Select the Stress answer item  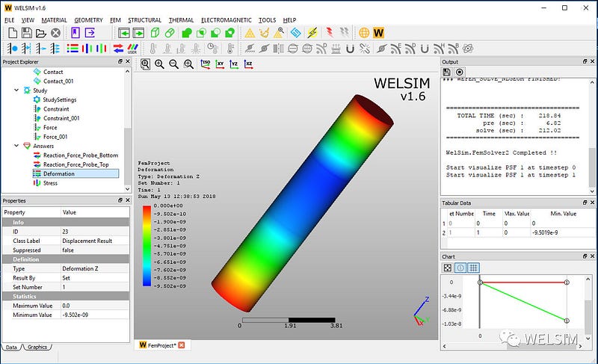[x=50, y=183]
